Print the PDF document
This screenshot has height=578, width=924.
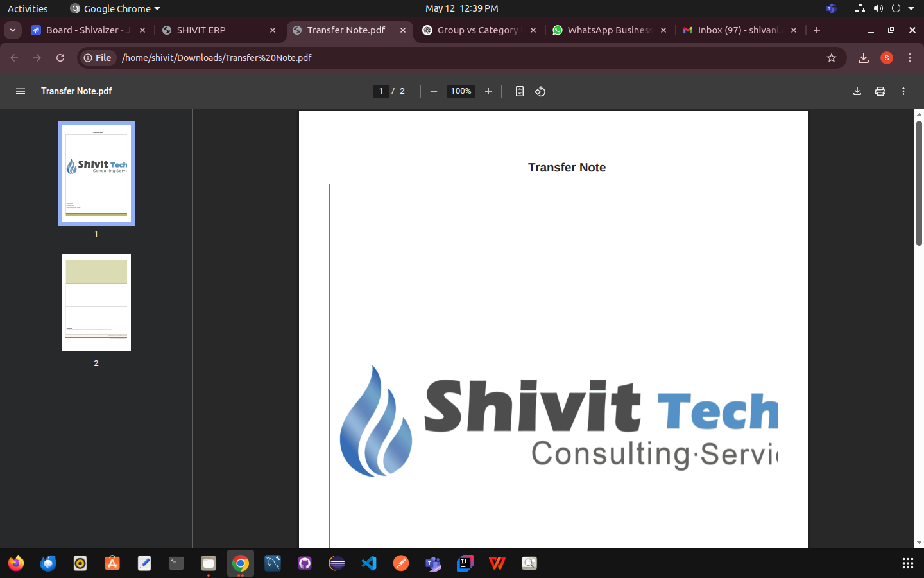click(880, 91)
